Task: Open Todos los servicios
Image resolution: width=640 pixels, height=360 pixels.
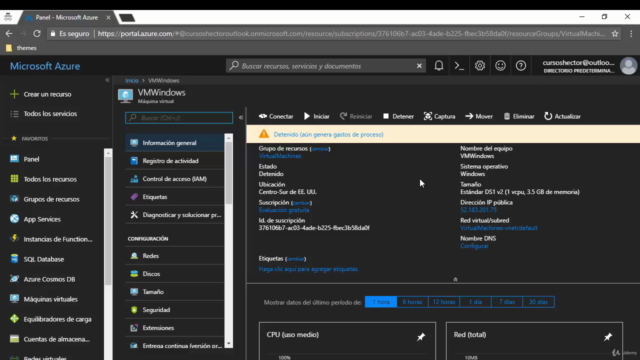Action: point(43,114)
